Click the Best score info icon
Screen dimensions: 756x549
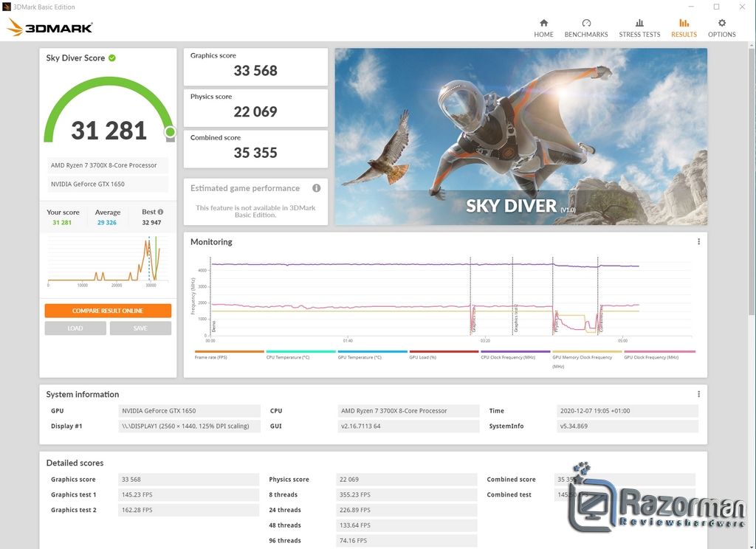pos(160,212)
